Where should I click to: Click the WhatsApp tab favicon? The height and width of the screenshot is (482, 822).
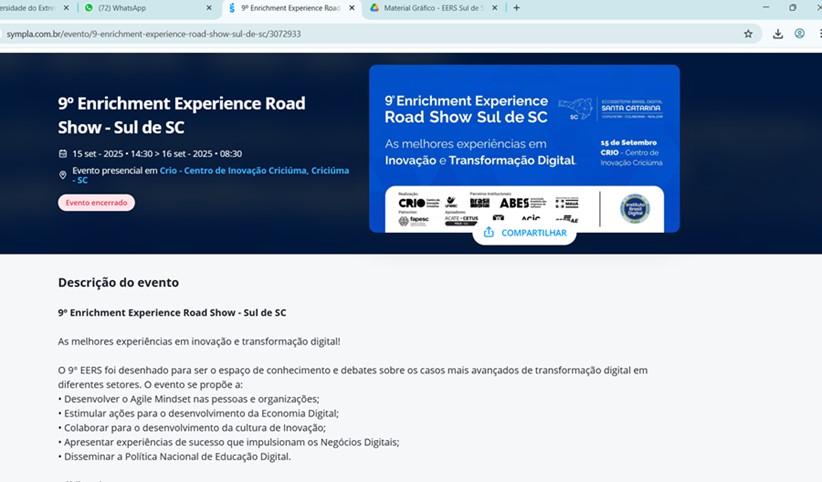pyautogui.click(x=89, y=8)
